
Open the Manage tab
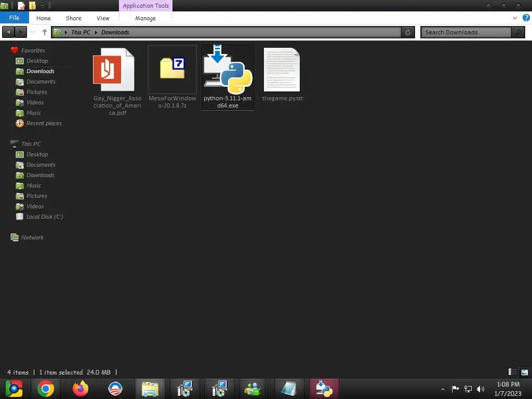(145, 18)
